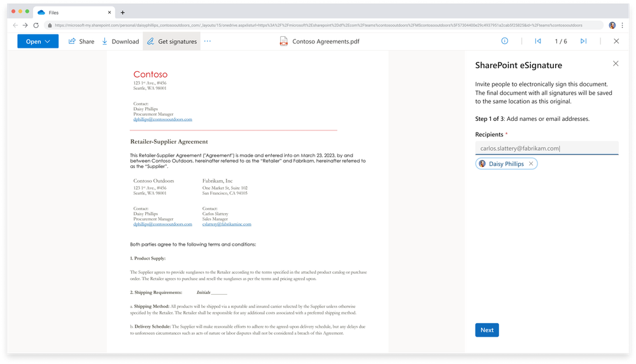The image size is (636, 364).
Task: Click the Initials field in document
Action: click(212, 292)
